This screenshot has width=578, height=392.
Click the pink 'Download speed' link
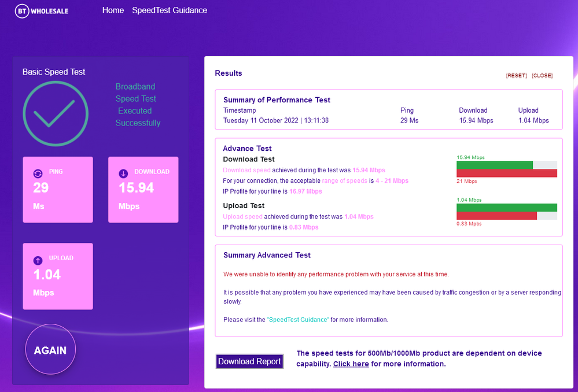(246, 170)
